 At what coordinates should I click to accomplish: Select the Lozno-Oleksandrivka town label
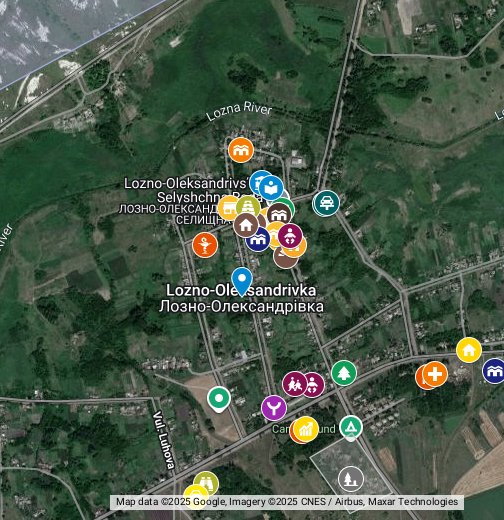click(241, 290)
